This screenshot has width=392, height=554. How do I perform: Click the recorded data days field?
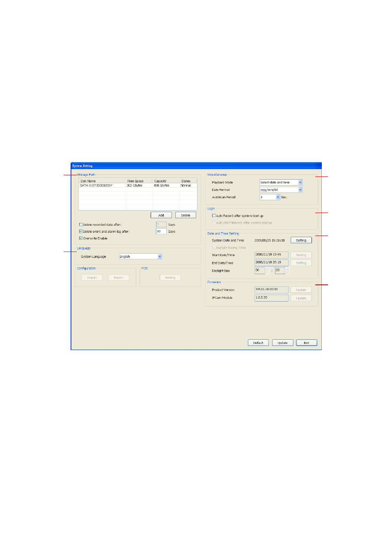(161, 224)
